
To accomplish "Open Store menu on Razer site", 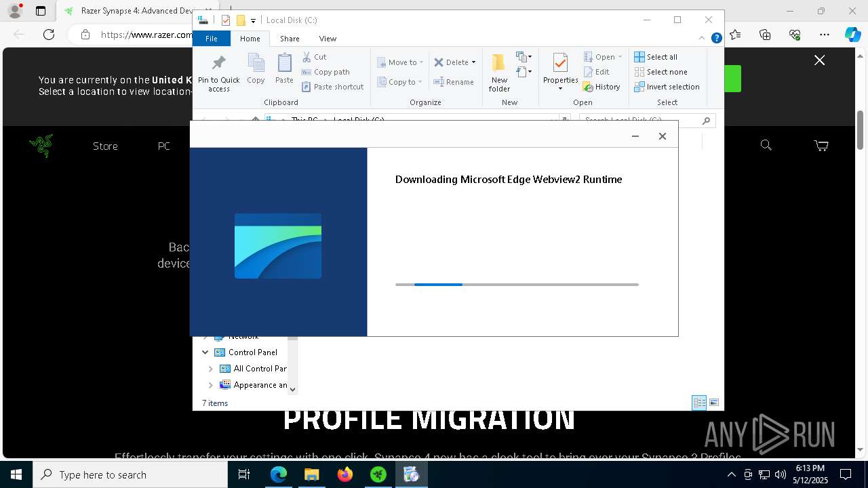I will [105, 146].
